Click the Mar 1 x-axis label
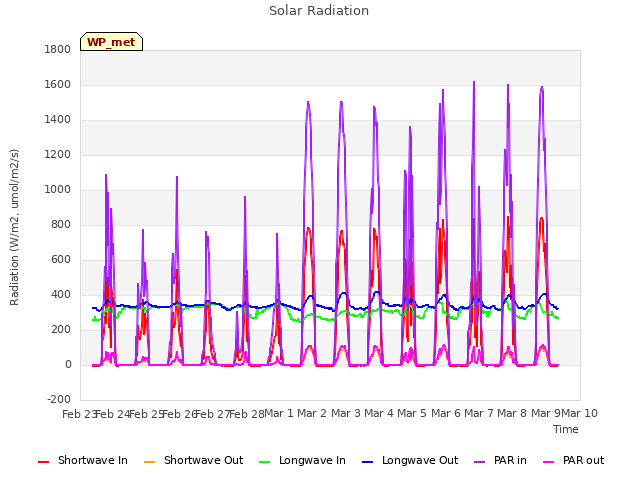The image size is (640, 480). tap(279, 413)
